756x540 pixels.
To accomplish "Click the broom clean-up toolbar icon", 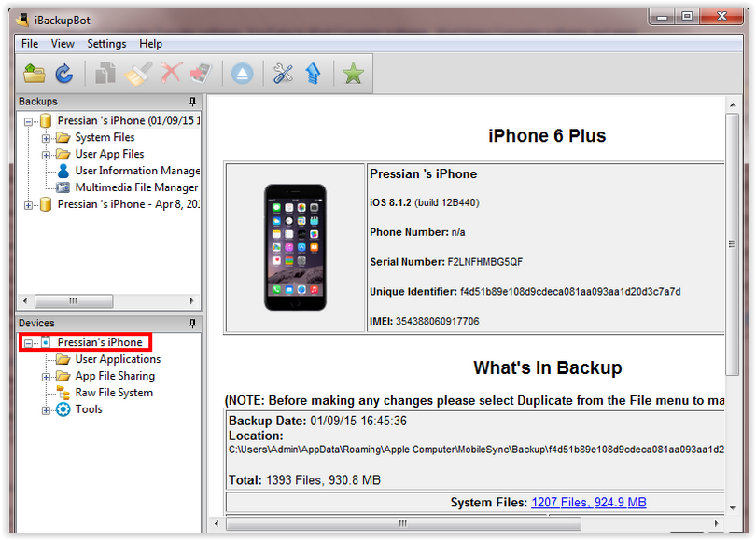I will point(138,74).
